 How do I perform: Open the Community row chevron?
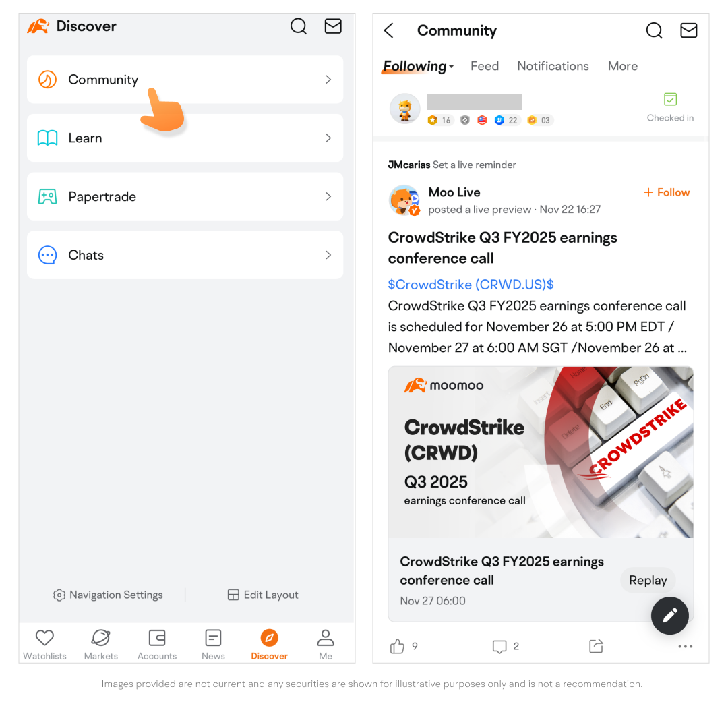(328, 80)
